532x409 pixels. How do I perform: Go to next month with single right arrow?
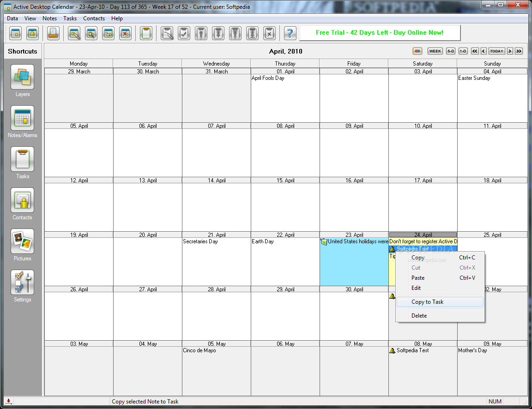(510, 51)
